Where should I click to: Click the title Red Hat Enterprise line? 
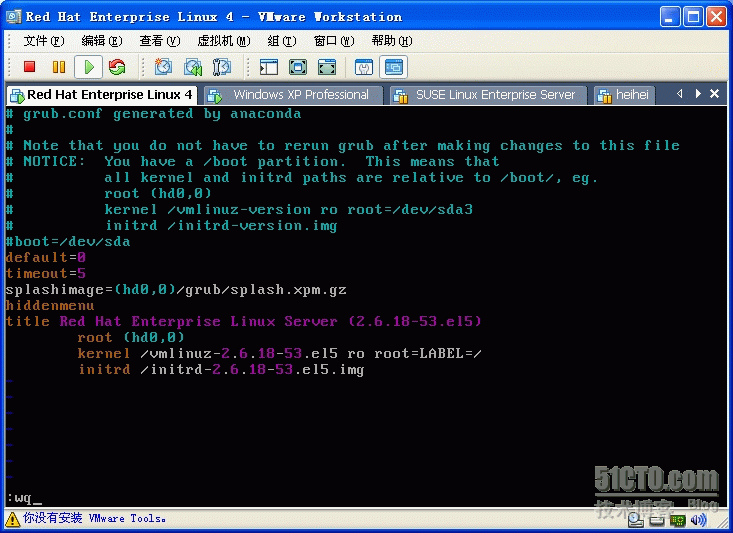point(244,322)
